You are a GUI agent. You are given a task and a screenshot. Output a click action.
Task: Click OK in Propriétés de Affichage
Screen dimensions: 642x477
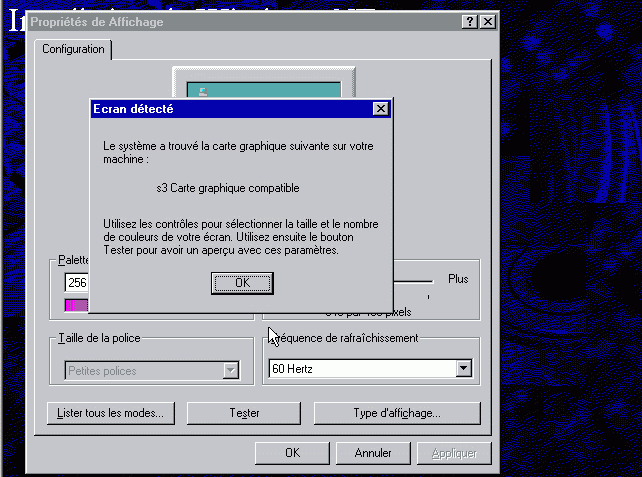(292, 453)
